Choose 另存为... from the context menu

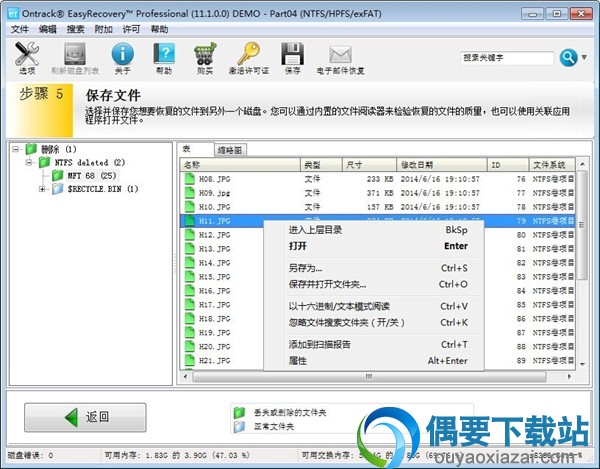(374, 268)
